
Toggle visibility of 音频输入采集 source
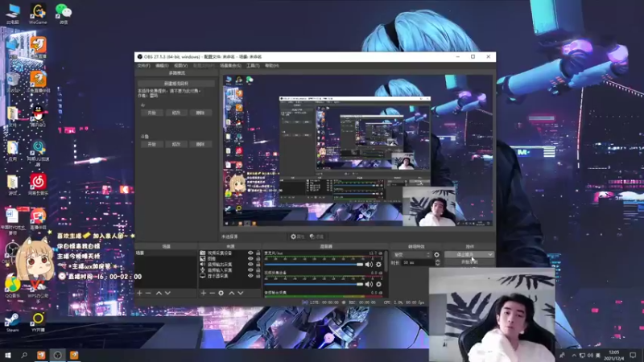click(x=250, y=270)
